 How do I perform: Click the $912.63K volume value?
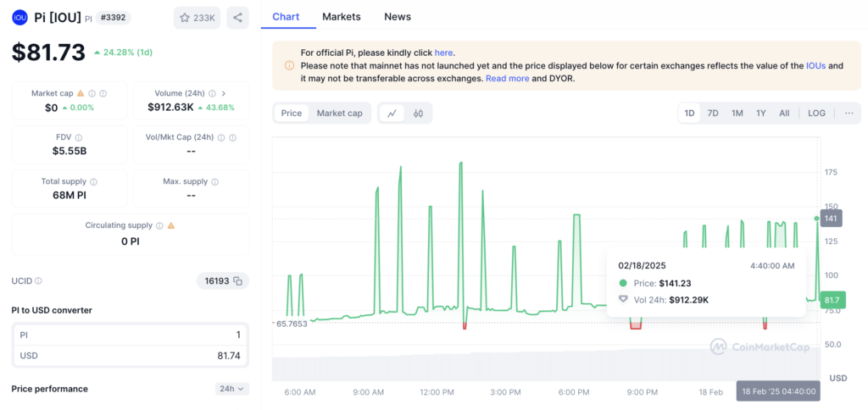pos(170,108)
